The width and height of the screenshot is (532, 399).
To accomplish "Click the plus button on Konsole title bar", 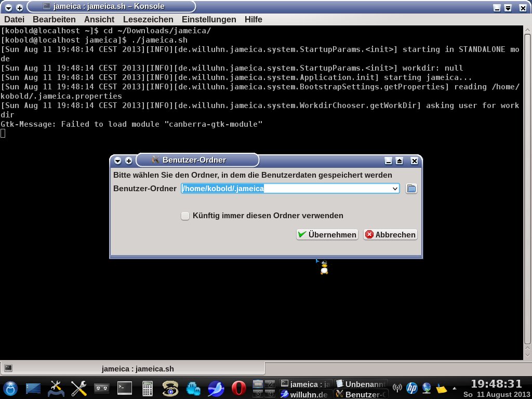I will 20,7.
